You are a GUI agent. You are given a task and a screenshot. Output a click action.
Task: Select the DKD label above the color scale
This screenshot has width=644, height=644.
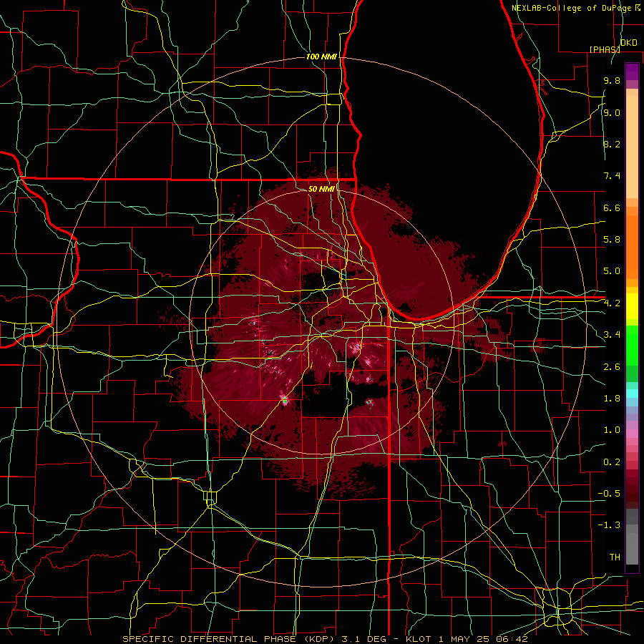click(x=628, y=43)
